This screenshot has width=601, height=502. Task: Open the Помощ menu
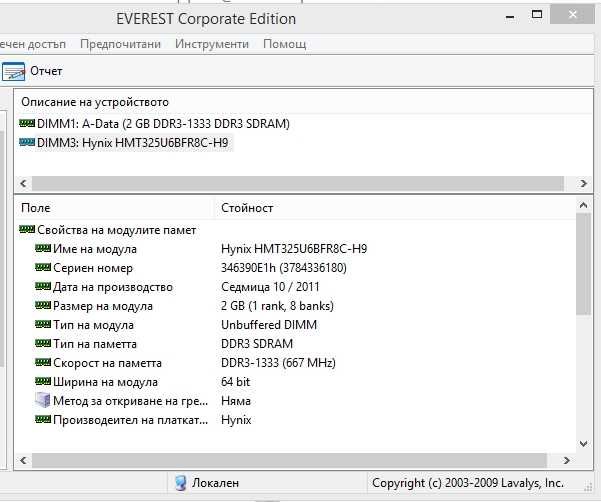[x=284, y=44]
